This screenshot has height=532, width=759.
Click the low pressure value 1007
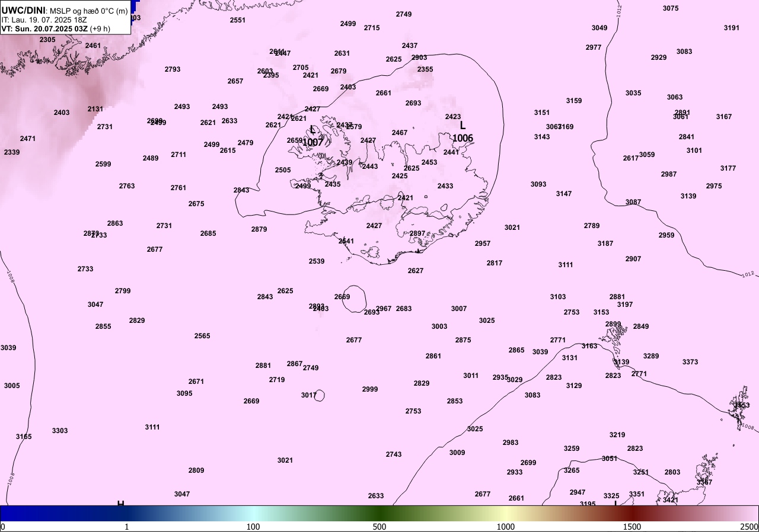[x=312, y=143]
